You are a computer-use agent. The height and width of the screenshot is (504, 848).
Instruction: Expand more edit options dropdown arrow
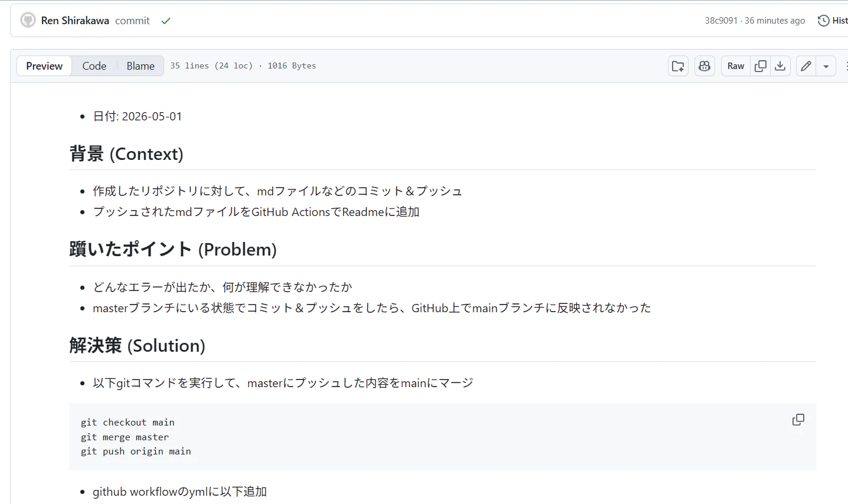point(826,66)
